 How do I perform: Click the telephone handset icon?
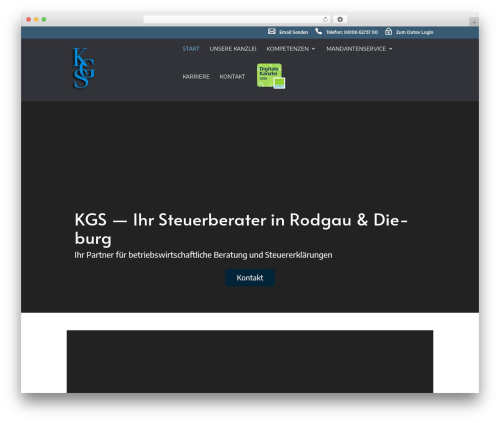319,31
